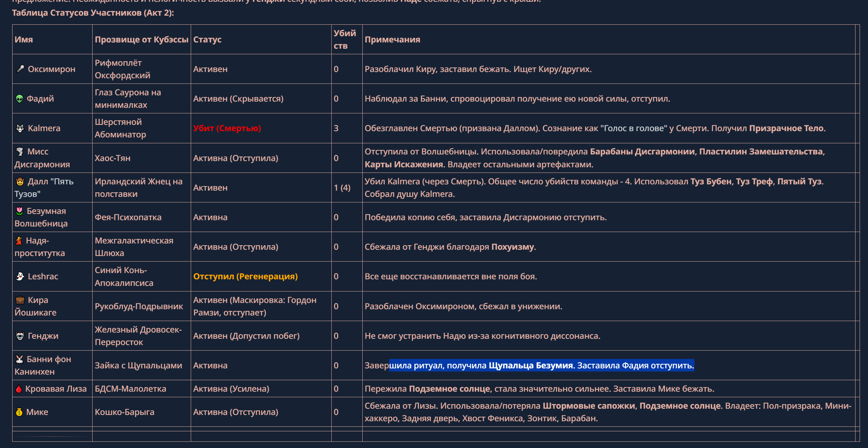This screenshot has height=448, width=868.
Task: Click the dancer emoji next to Надя-проститутка
Action: coord(19,241)
